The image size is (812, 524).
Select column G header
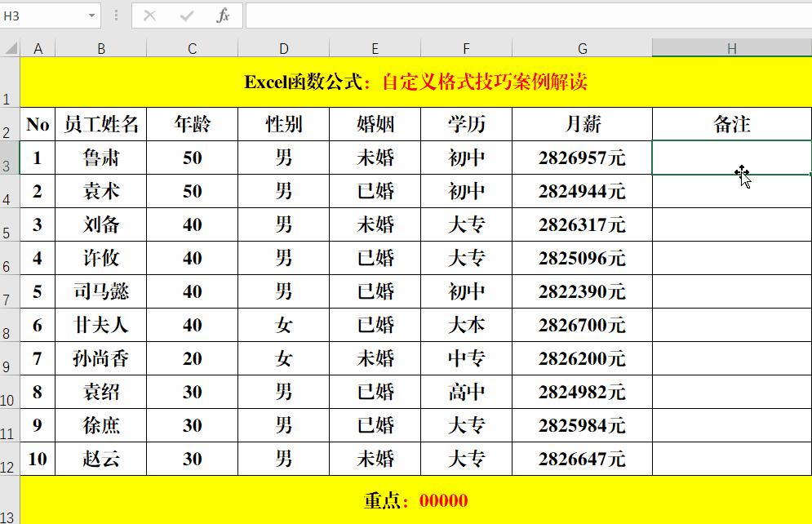pyautogui.click(x=581, y=47)
